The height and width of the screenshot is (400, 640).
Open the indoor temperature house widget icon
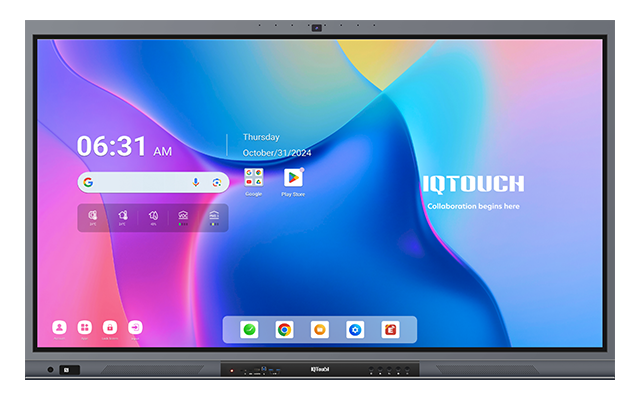pos(122,216)
